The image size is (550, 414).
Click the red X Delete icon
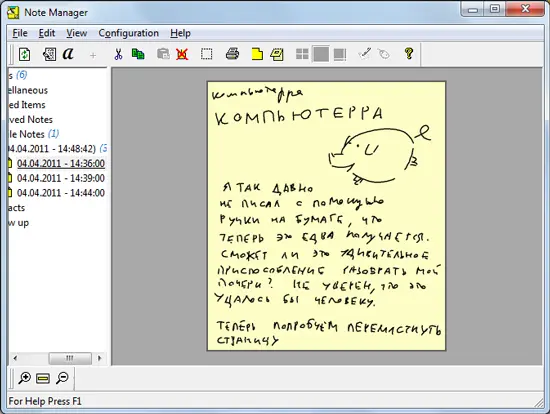click(x=182, y=54)
